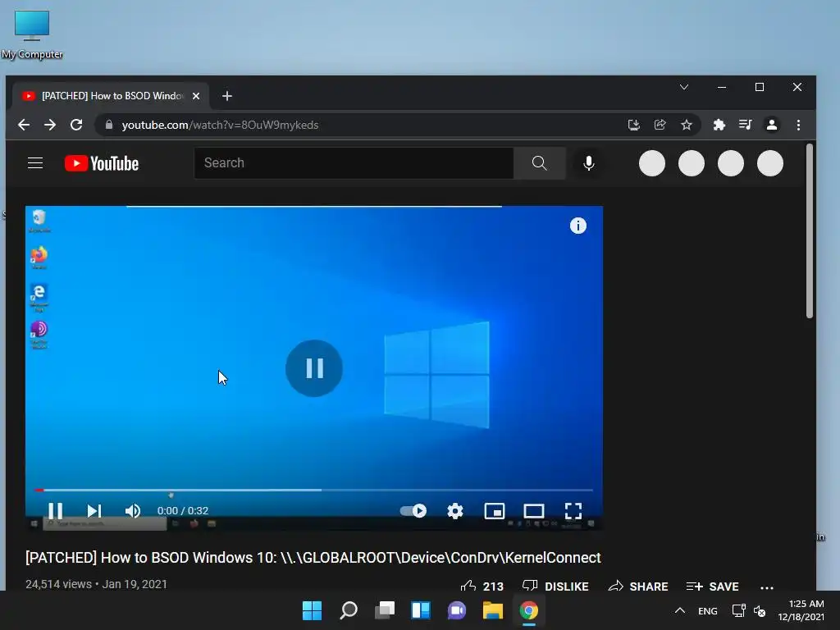
Task: Enable miniplayer mode
Action: [x=495, y=510]
